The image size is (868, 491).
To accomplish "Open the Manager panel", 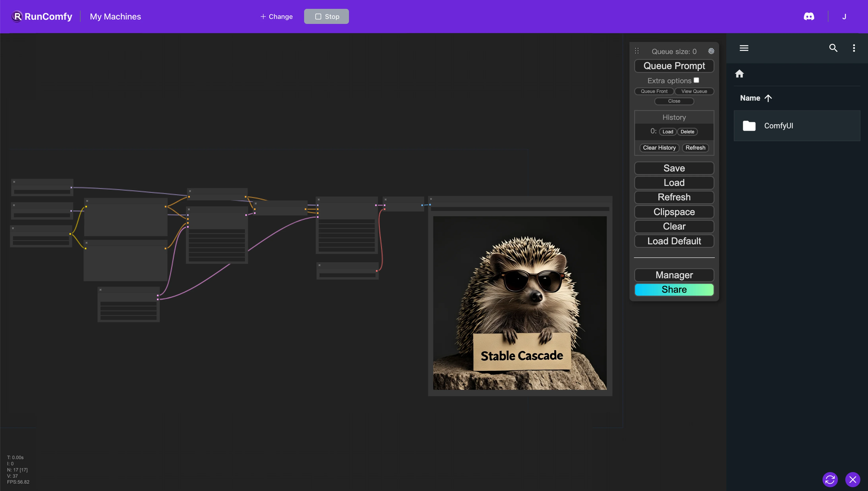I will tap(674, 275).
